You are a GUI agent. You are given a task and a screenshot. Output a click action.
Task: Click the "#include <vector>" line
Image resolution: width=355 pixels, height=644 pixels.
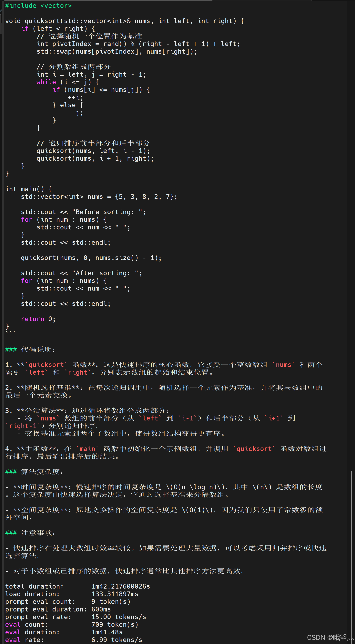click(x=38, y=6)
